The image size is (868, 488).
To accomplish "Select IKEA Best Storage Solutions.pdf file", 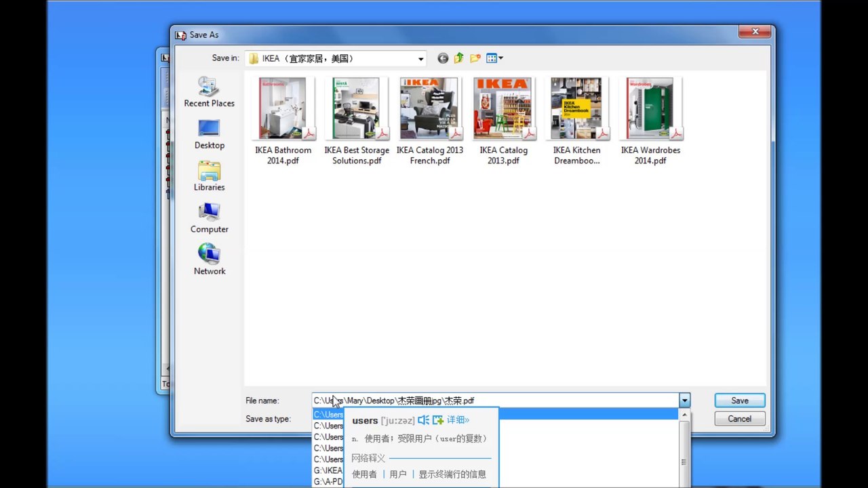I will (357, 121).
